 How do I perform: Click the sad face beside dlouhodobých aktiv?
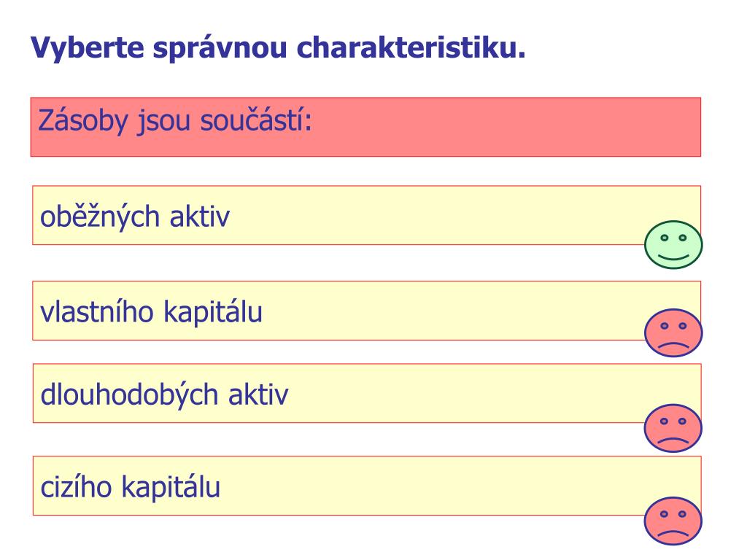coord(673,428)
